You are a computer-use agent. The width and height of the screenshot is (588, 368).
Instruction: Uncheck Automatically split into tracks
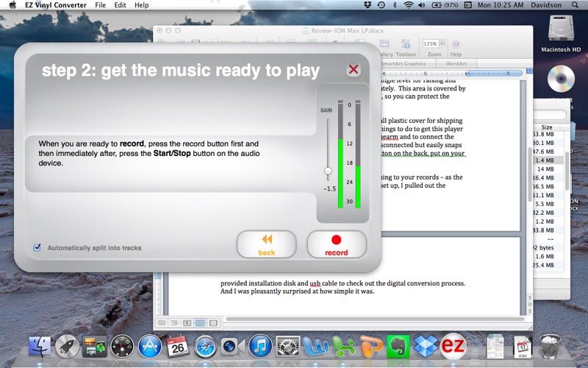tap(37, 248)
